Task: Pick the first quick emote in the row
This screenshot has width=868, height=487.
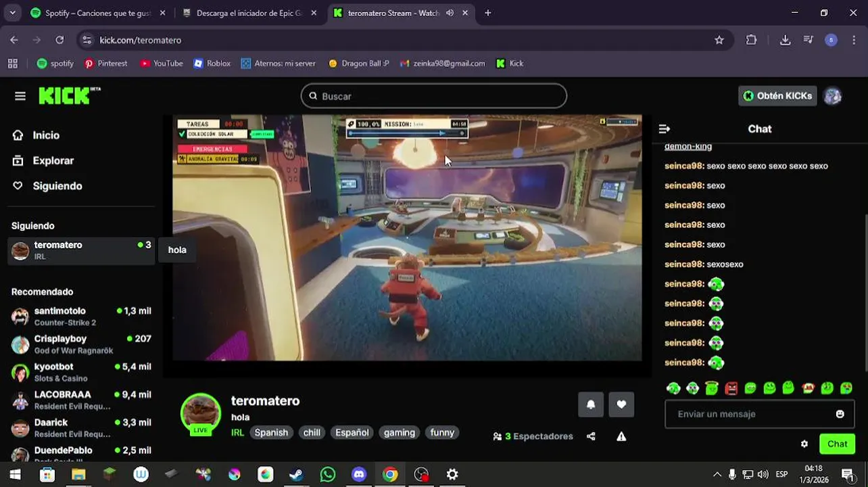Action: (x=673, y=388)
